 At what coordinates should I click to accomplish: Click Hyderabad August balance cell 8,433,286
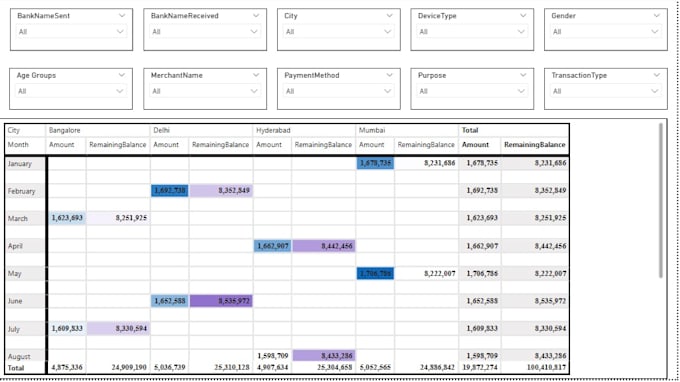point(324,356)
